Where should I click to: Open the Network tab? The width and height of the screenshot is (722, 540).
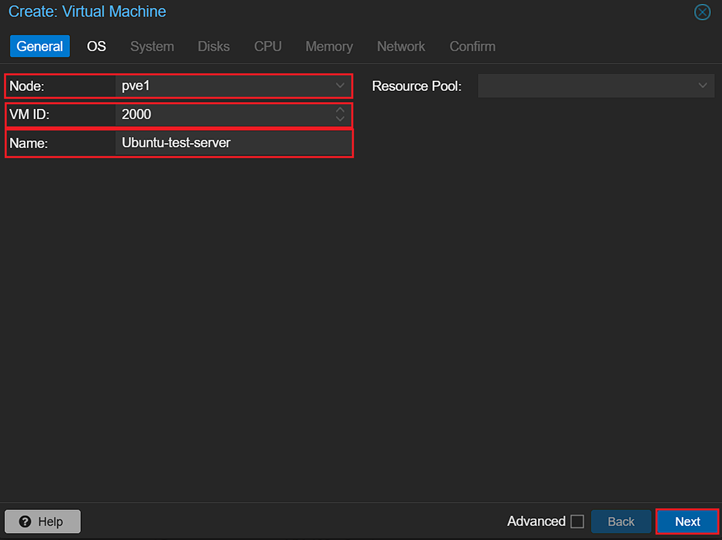[x=401, y=46]
